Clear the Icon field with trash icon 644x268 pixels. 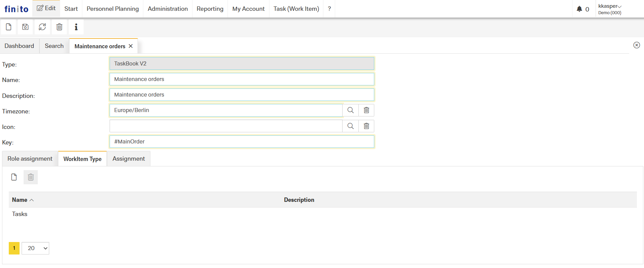(x=367, y=126)
